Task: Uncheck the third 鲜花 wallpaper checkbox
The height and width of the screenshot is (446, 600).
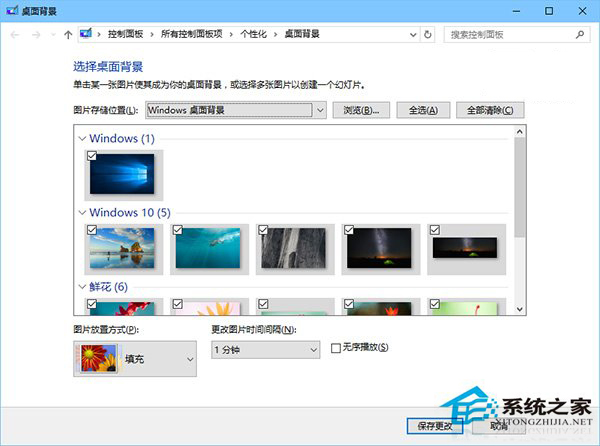Action: 263,304
